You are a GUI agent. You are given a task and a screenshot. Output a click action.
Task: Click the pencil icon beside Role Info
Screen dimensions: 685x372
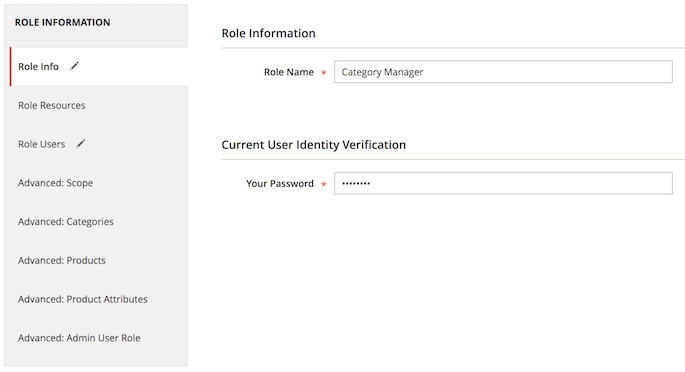[75, 66]
